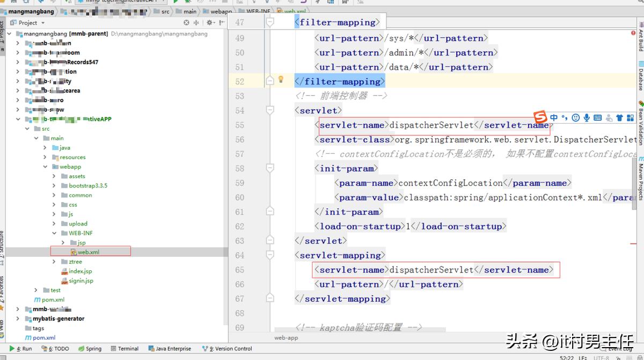Expand the jsp folder
The image size is (644, 360).
tap(63, 243)
